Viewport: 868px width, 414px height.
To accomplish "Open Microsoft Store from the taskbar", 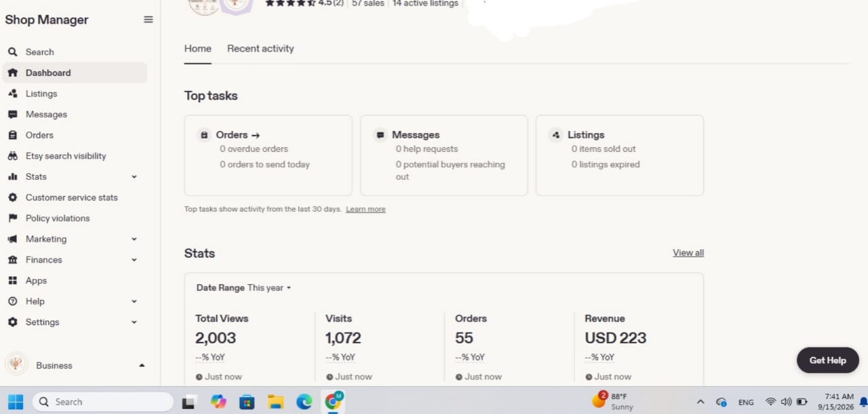I will [x=247, y=402].
